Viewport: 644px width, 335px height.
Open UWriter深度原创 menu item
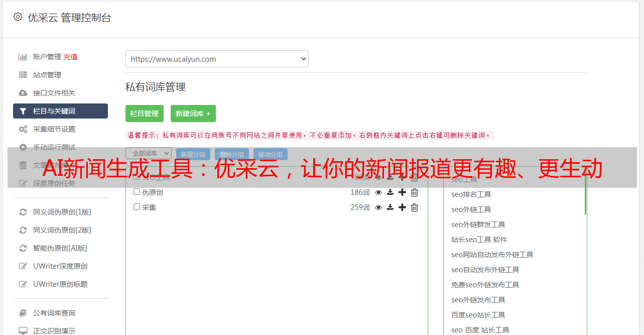60,266
